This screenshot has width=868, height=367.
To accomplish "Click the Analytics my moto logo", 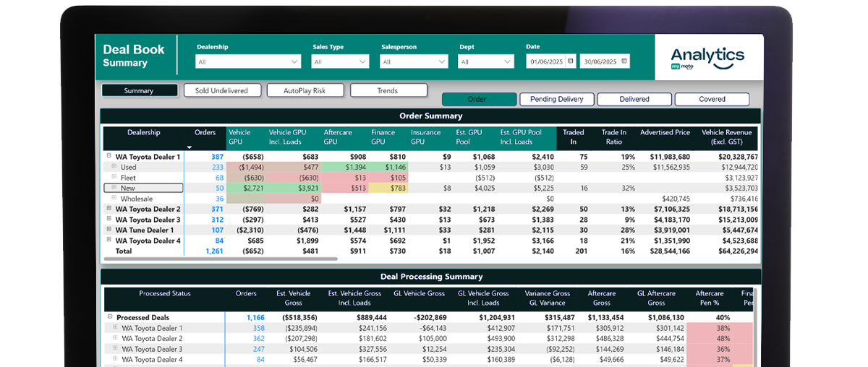I will 707,59.
